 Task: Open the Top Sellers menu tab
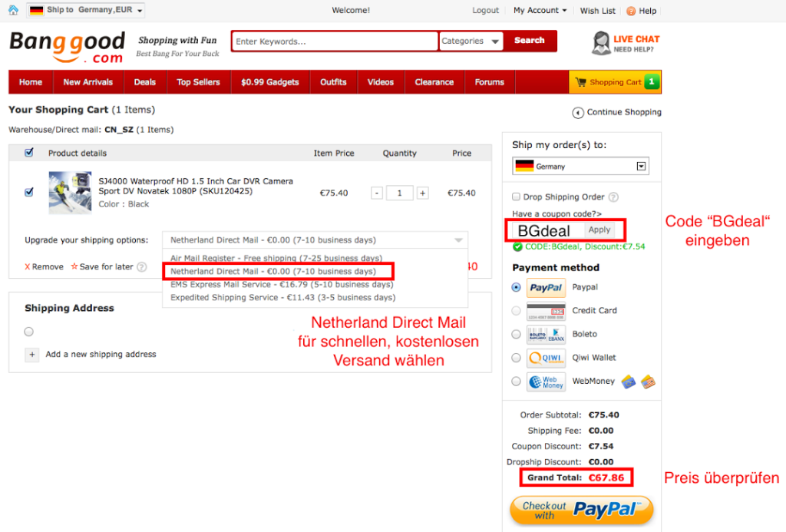[x=198, y=82]
